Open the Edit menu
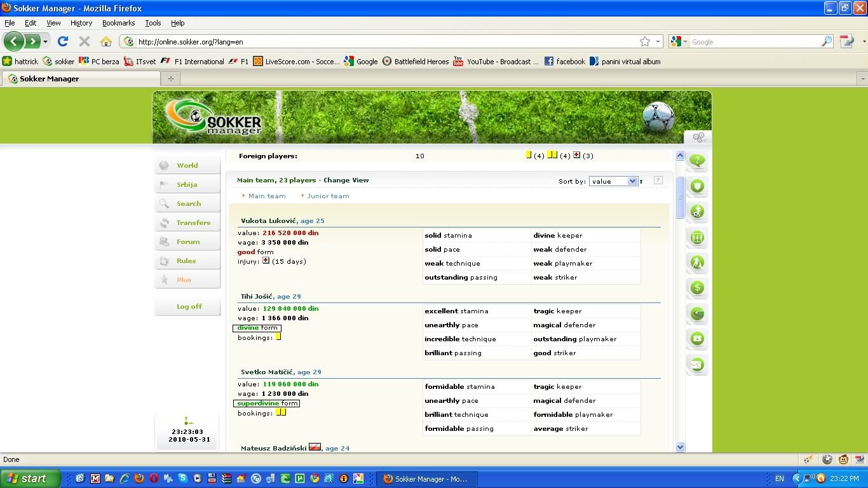Viewport: 868px width, 488px height. 31,23
